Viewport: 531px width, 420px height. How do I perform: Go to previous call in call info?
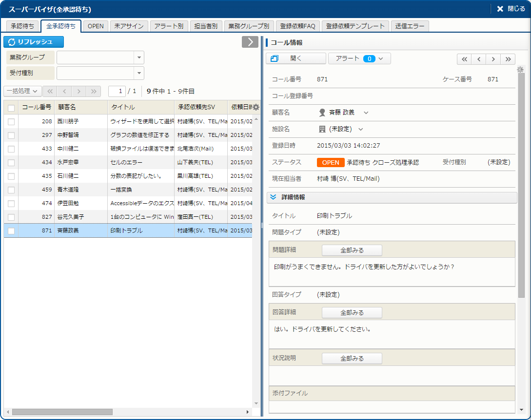479,59
